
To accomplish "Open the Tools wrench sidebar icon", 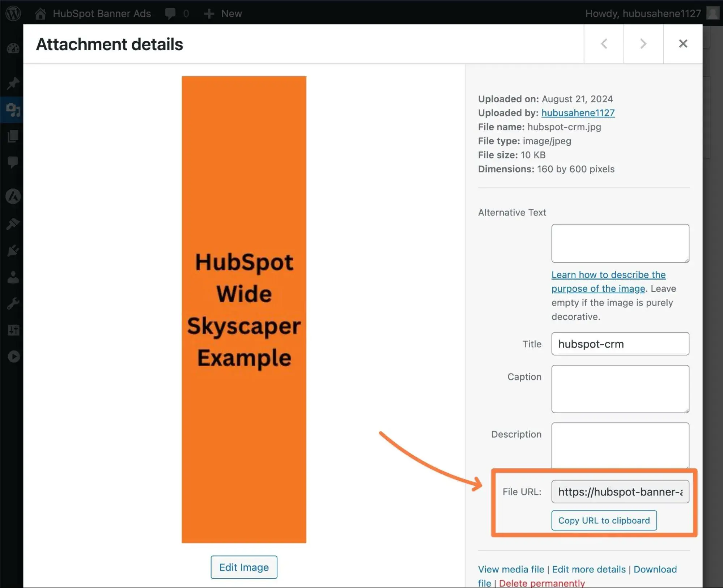I will pos(13,303).
